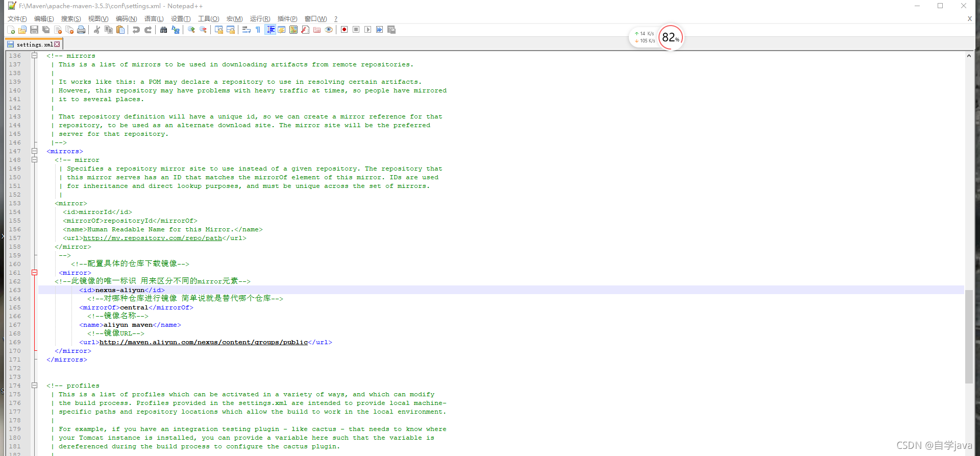Click the scrollbar up arrow
Viewport: 980px width, 456px height.
tap(969, 56)
